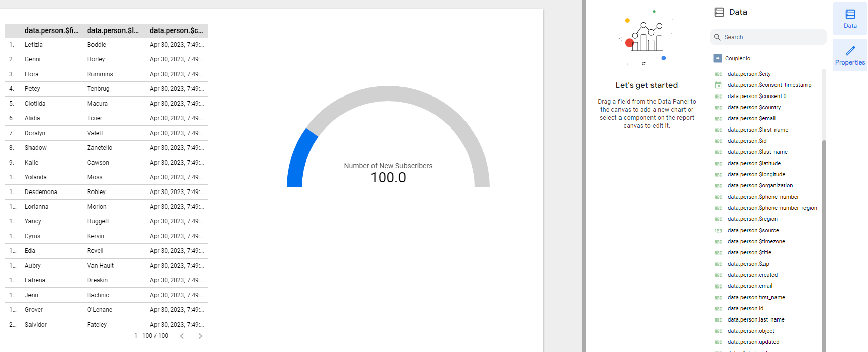868x352 pixels.
Task: Click the 123 number icon beside data.person.$source
Action: click(718, 231)
